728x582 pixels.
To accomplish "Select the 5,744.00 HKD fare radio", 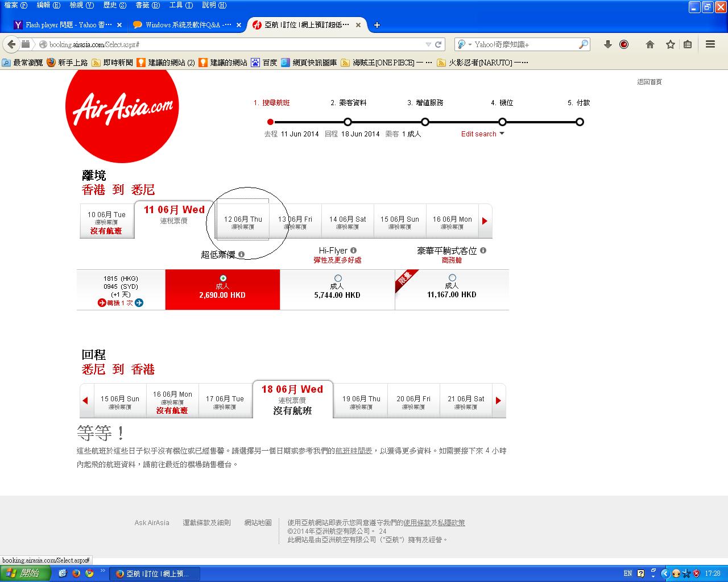I will [338, 278].
